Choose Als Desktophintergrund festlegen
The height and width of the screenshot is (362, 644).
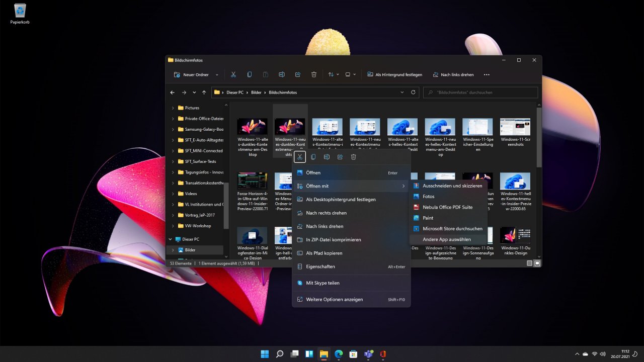click(351, 200)
